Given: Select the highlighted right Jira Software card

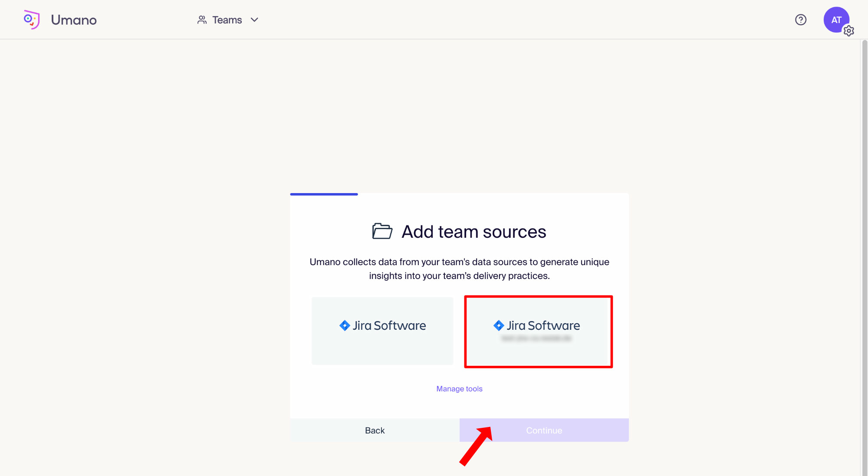Looking at the screenshot, I should tap(538, 332).
